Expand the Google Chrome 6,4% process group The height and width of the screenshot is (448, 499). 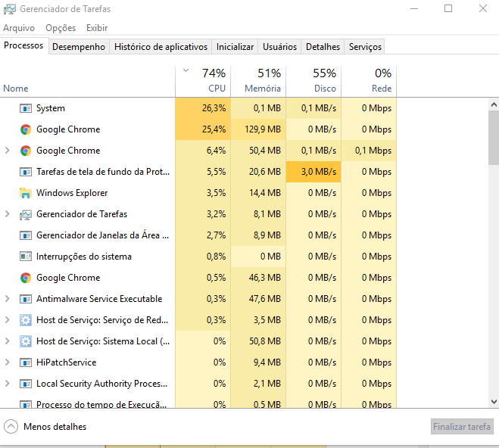[x=8, y=151]
